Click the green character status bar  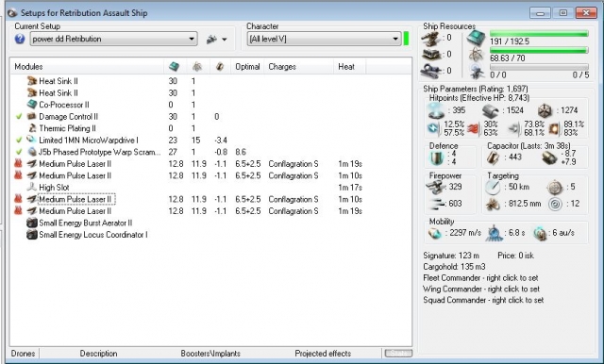coord(406,39)
